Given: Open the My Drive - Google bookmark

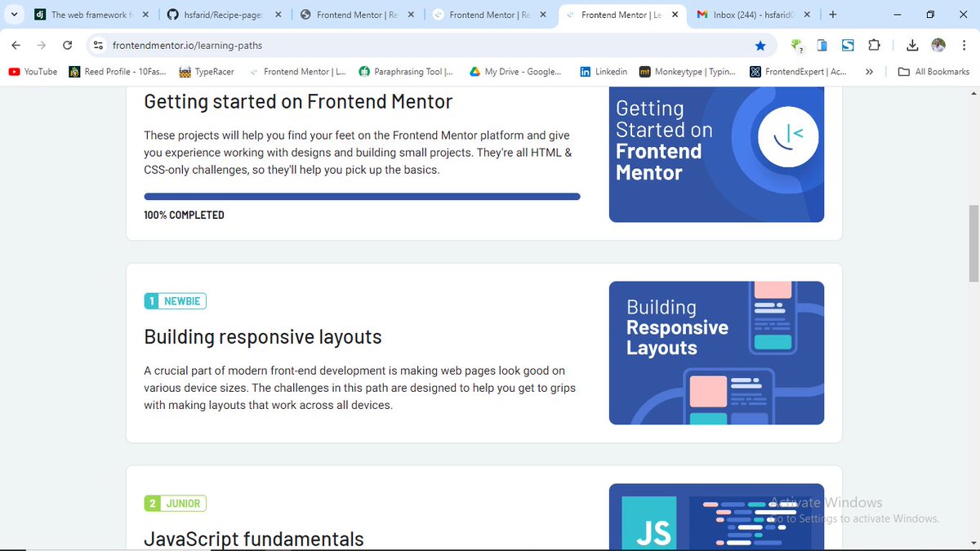Looking at the screenshot, I should 515,72.
